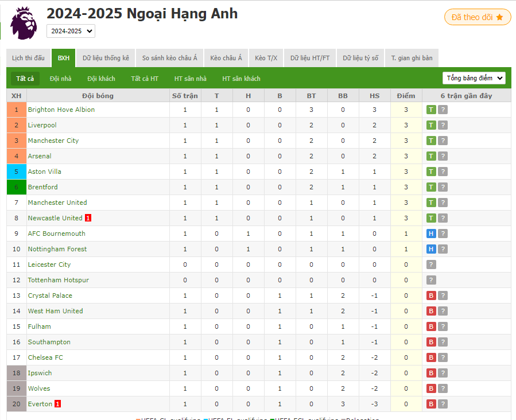The image size is (516, 420).
Task: Open the Dữ liệu HT/FT tab
Action: click(x=310, y=58)
